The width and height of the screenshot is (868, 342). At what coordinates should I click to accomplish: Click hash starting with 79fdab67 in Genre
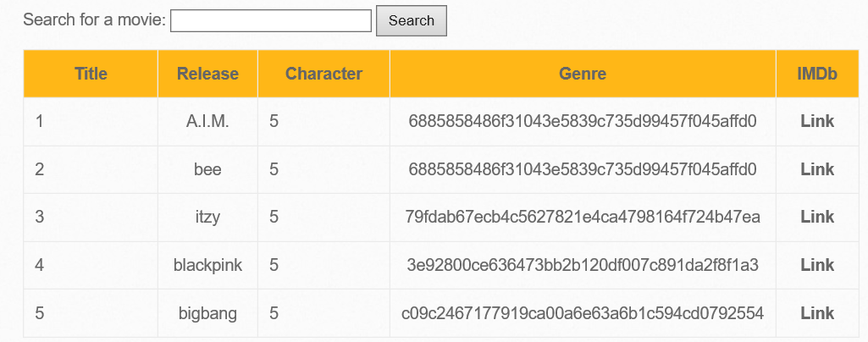click(x=583, y=217)
